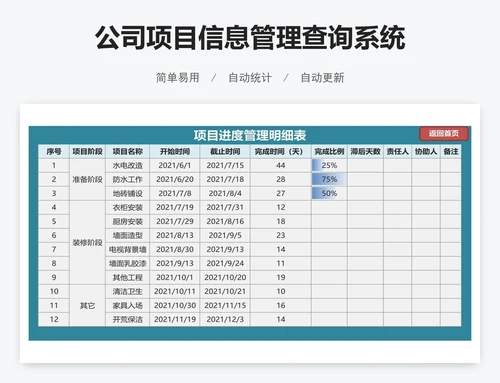Select end date 2021/11/15 cell

click(225, 305)
